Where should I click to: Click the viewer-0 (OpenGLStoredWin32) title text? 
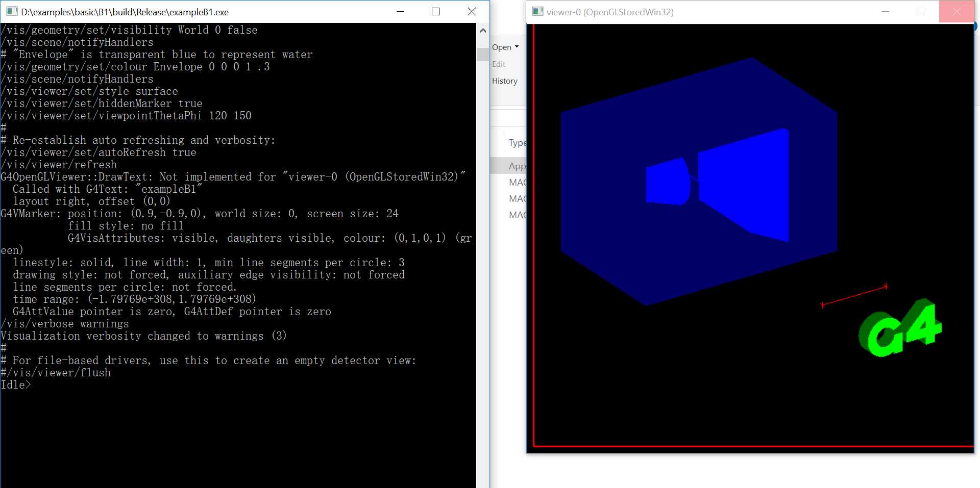610,12
